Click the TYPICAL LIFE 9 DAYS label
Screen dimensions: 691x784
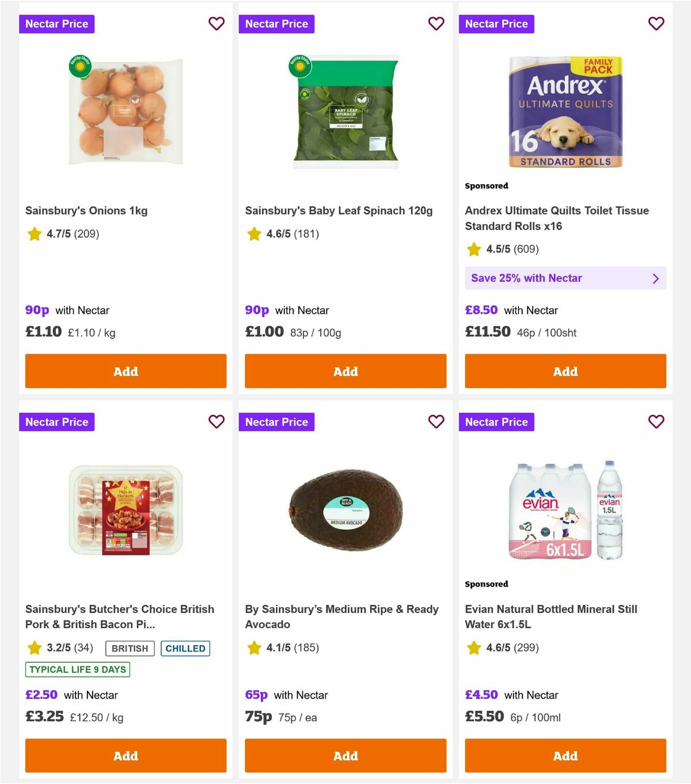click(77, 669)
